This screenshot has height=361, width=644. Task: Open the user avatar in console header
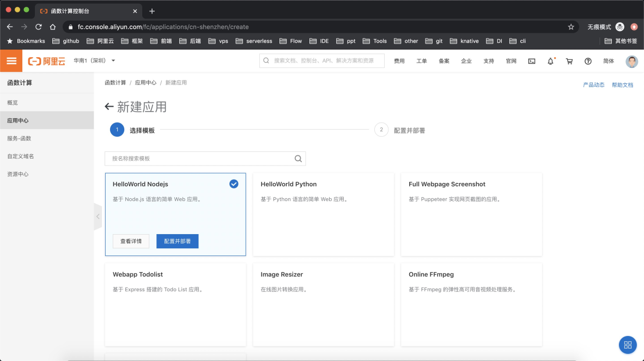click(631, 61)
